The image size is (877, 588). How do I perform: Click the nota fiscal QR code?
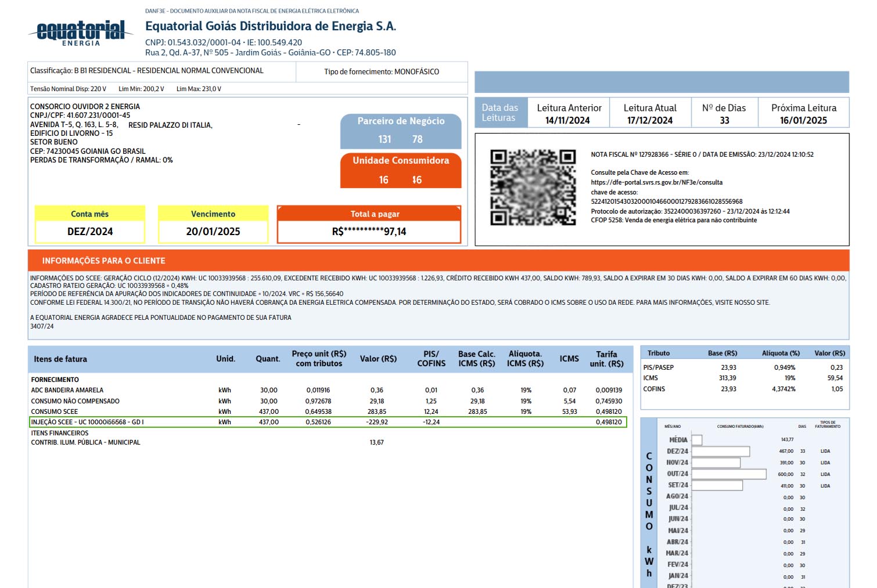click(533, 187)
